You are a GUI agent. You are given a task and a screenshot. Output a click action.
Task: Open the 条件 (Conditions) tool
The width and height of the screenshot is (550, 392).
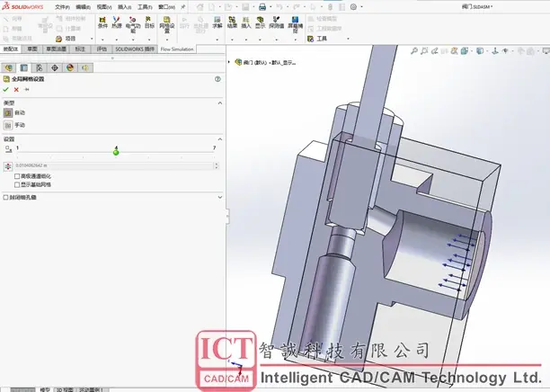point(102,22)
